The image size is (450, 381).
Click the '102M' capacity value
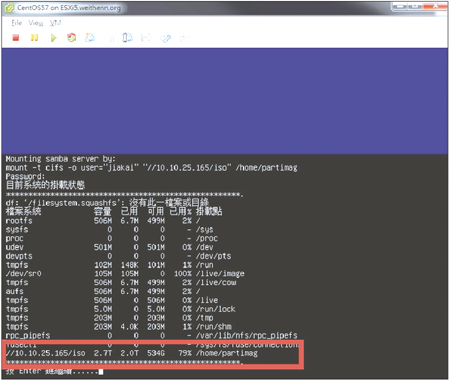[103, 265]
